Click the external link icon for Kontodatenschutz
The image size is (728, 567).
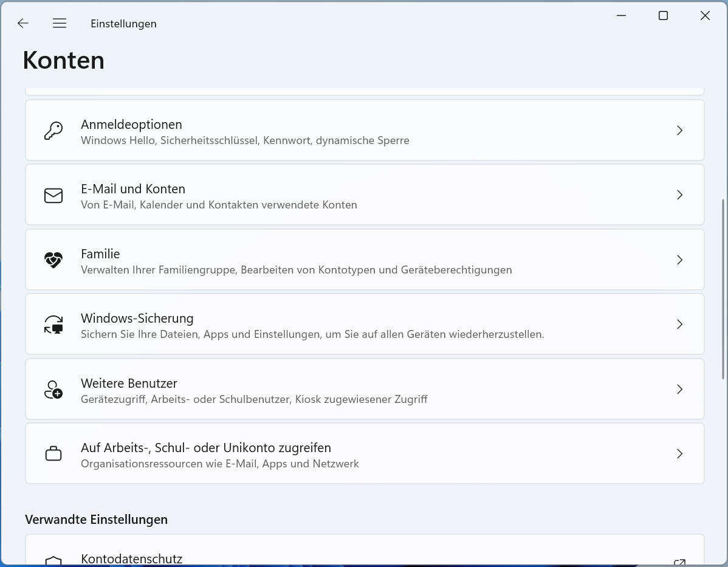click(679, 562)
